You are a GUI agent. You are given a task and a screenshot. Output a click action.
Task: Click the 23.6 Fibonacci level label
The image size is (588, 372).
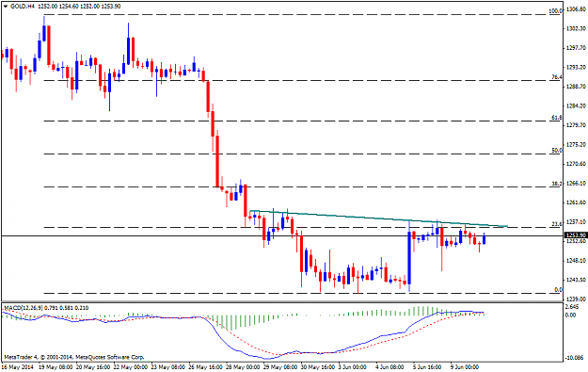pyautogui.click(x=557, y=224)
